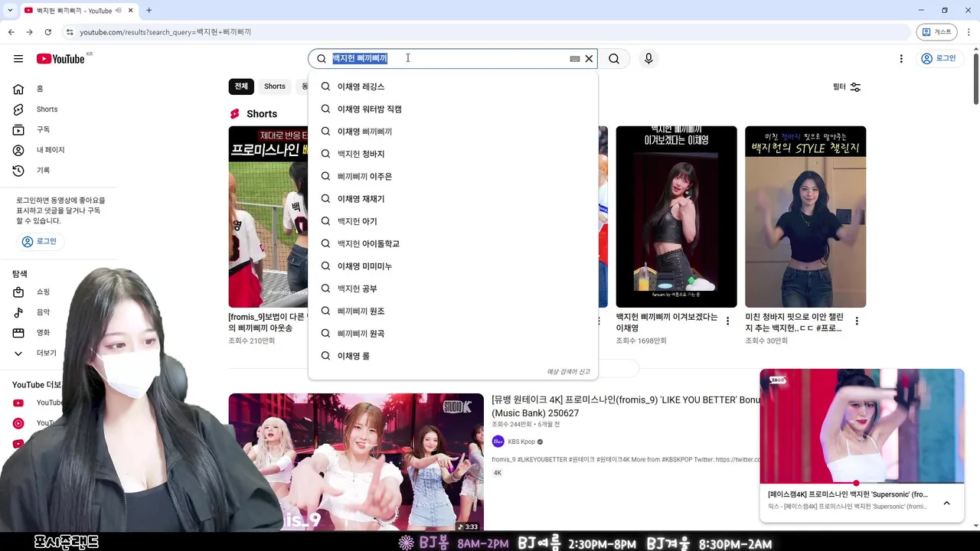Open the LIKE YOU BETTER video thumbnail

click(x=356, y=462)
